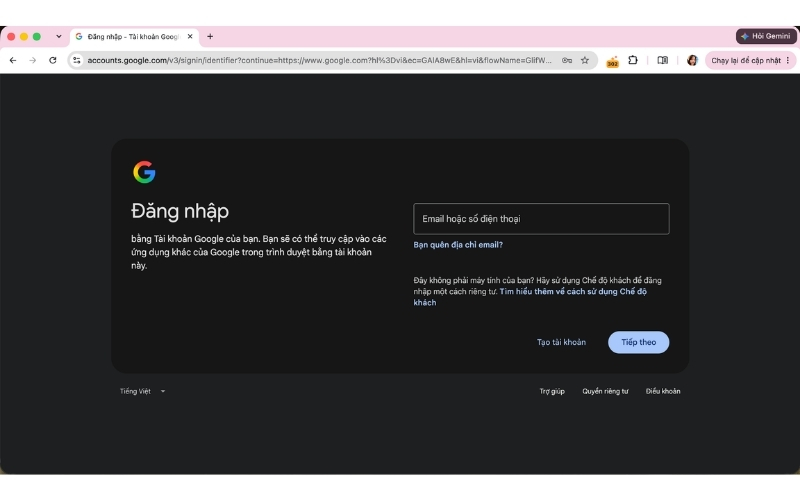Click the Google G logo
800x500 pixels.
point(144,172)
